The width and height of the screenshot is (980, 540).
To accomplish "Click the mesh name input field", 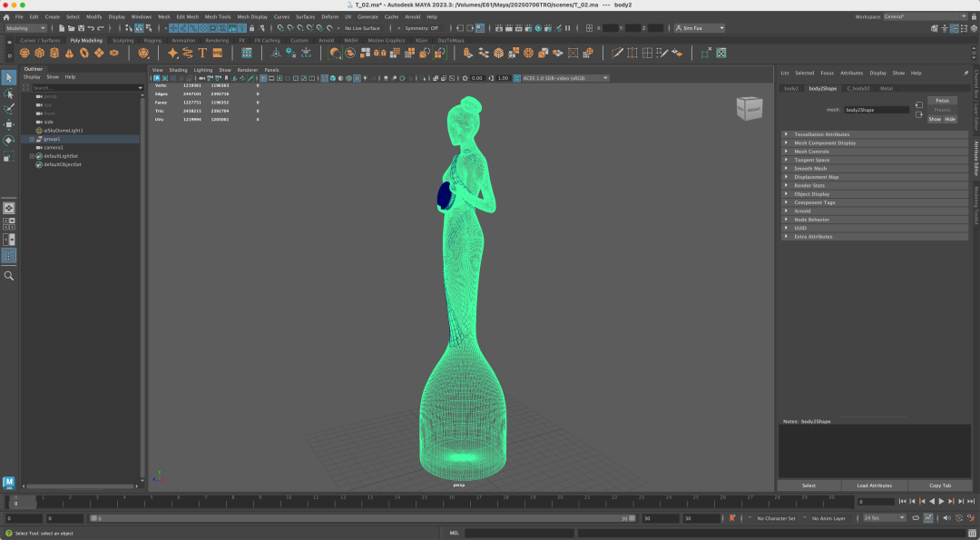I will (876, 110).
